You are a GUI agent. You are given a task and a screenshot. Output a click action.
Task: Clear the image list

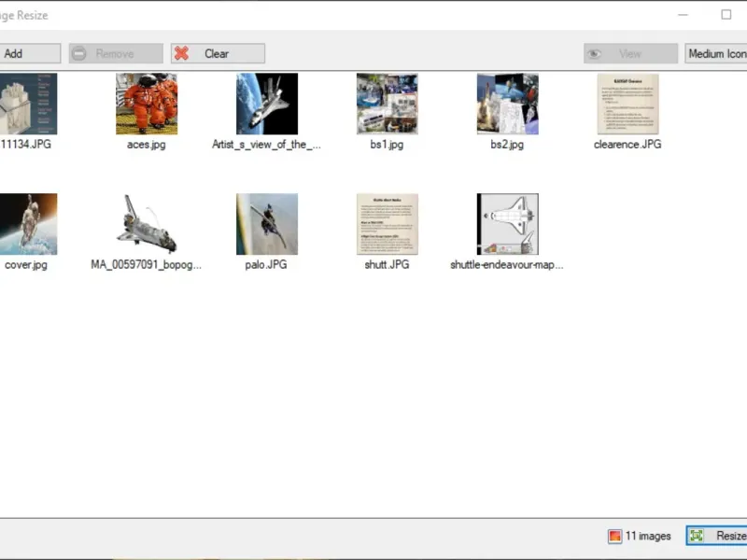pos(218,53)
